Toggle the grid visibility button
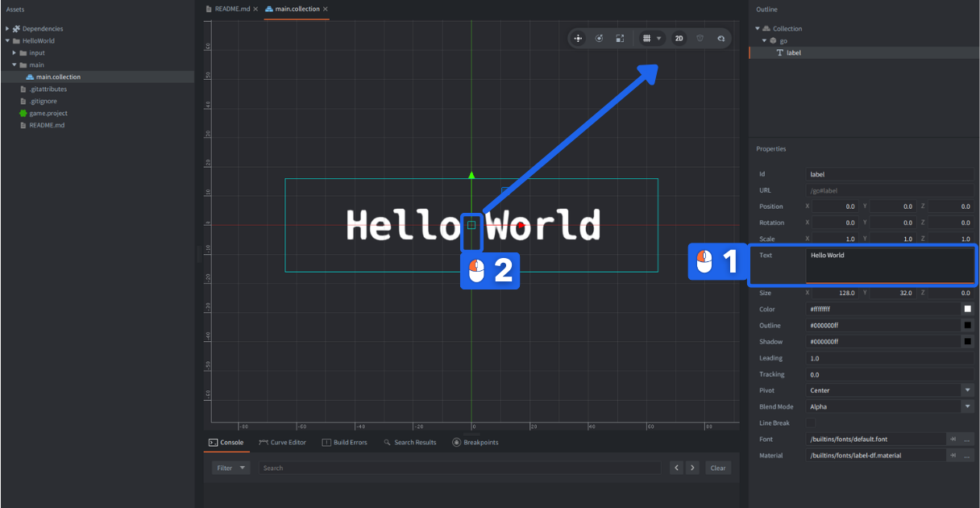 click(x=647, y=38)
